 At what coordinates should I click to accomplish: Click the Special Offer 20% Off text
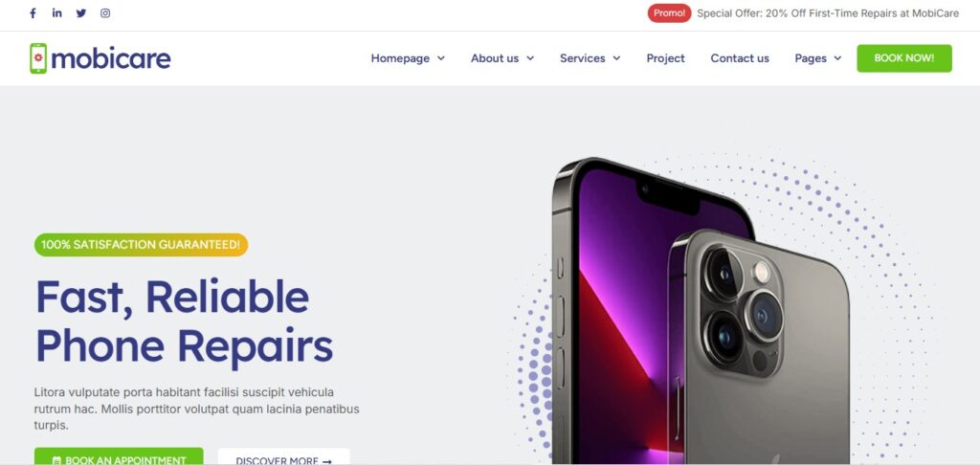coord(828,13)
